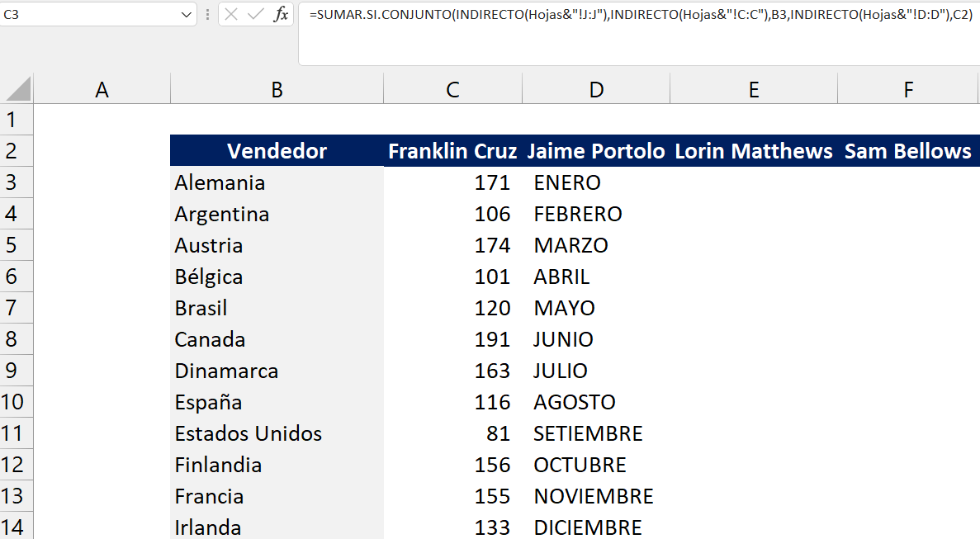980x539 pixels.
Task: Select the Sam Bellows header cell
Action: click(907, 151)
